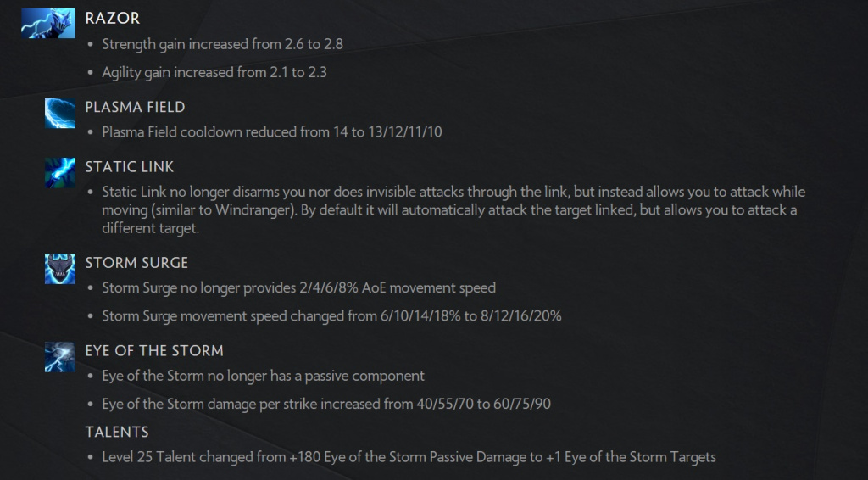Click the Plasma Field cooldown reduced line
868x480 pixels.
point(272,131)
